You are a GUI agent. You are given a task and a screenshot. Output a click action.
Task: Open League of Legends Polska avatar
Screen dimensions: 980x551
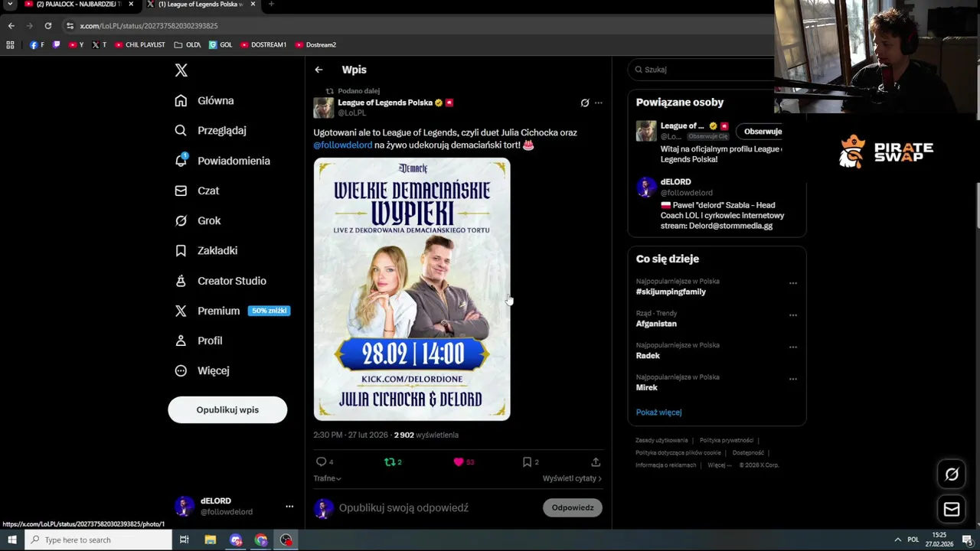click(x=324, y=107)
